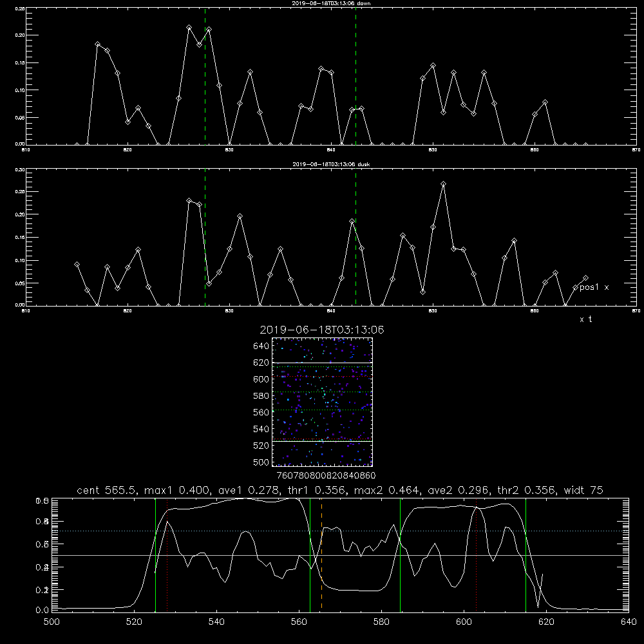Click the '540' x-axis label of bottom plot
Screen dimensions: 644x644
point(216,622)
